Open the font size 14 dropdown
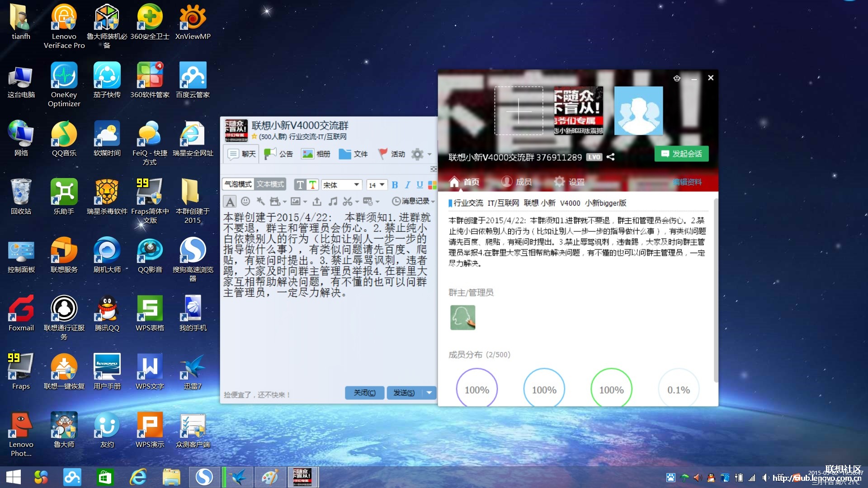Viewport: 868px width, 488px height. 377,185
